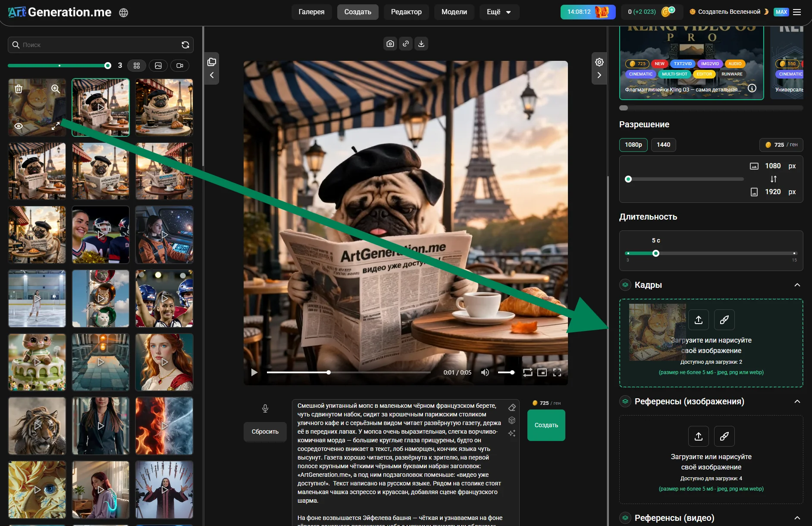Screen dimensions: 812x526
Task: Click the draw brush icon in Референсы (изображения)
Action: (724, 436)
